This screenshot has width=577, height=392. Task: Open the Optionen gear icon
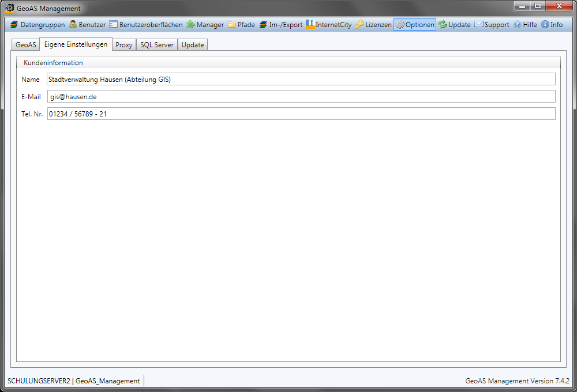tap(400, 25)
